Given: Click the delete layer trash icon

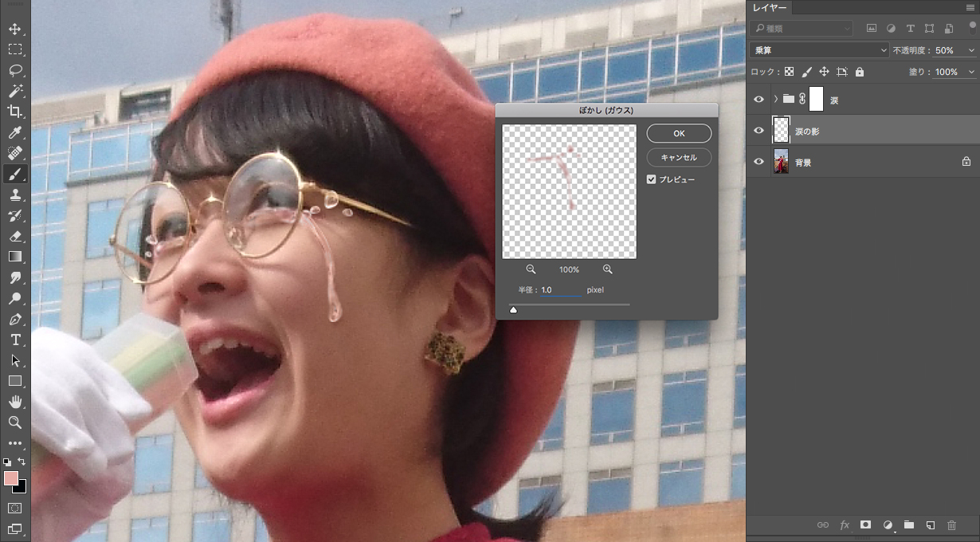Looking at the screenshot, I should point(951,525).
